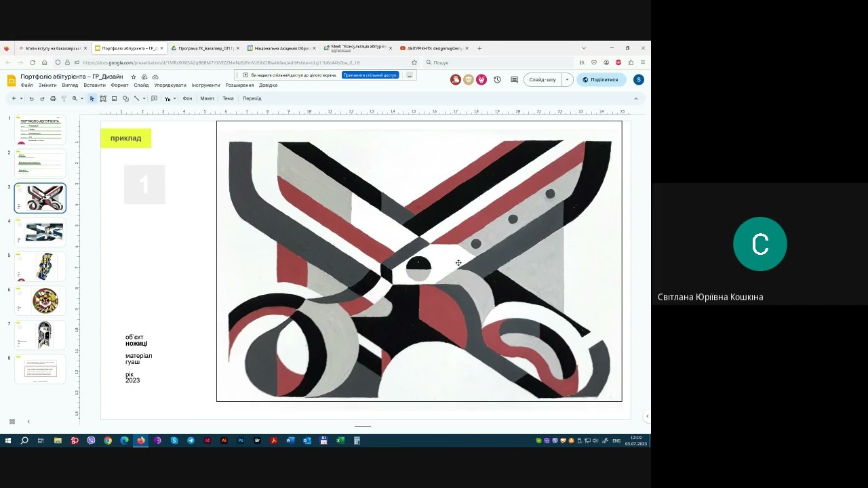Open the Розширення menu
Image resolution: width=868 pixels, height=488 pixels.
[239, 85]
